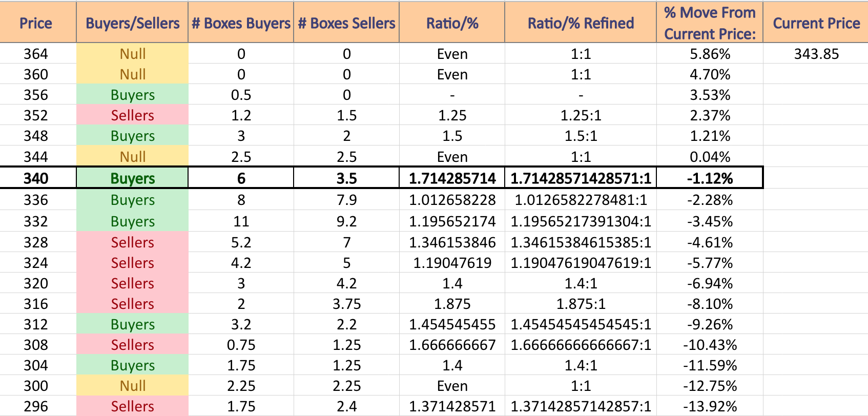Click the Buyers cell at price 312
Image resolution: width=868 pixels, height=416 pixels.
click(133, 324)
